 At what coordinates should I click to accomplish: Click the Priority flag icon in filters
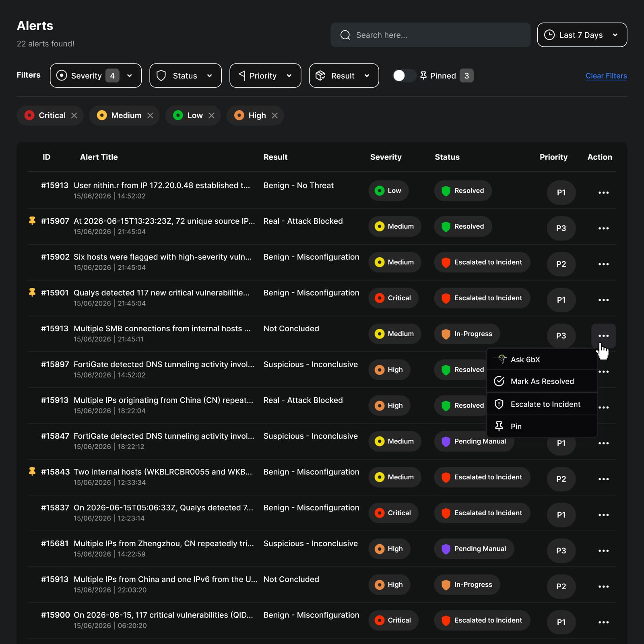(242, 75)
